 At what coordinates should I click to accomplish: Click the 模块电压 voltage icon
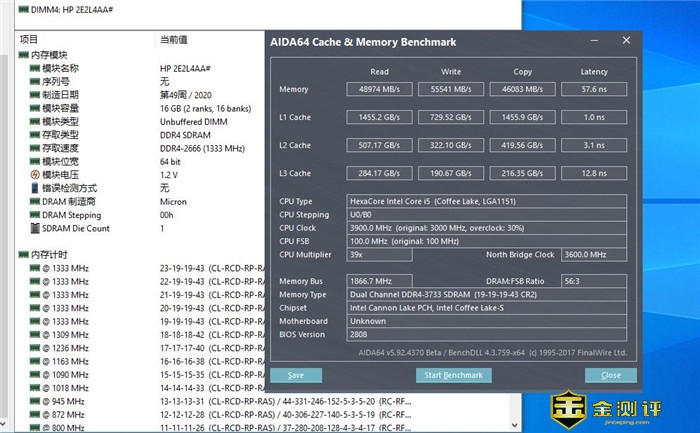coord(35,175)
